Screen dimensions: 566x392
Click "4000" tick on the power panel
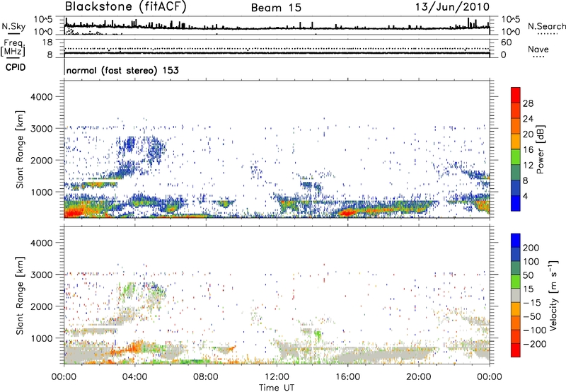tap(41, 97)
